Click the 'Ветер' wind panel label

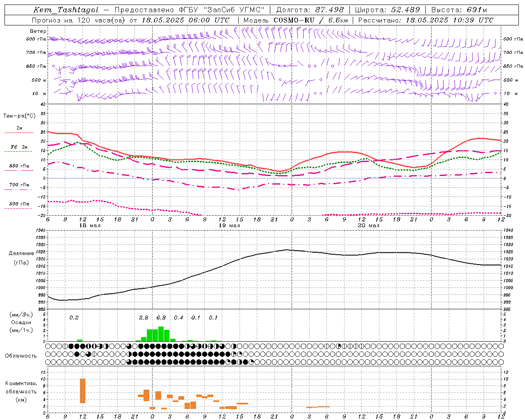[38, 31]
